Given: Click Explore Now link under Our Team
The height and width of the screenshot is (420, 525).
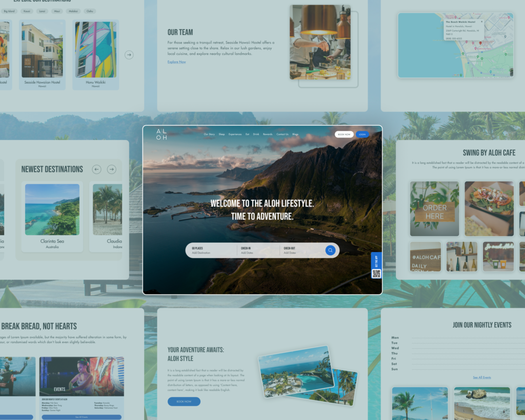Looking at the screenshot, I should click(176, 62).
